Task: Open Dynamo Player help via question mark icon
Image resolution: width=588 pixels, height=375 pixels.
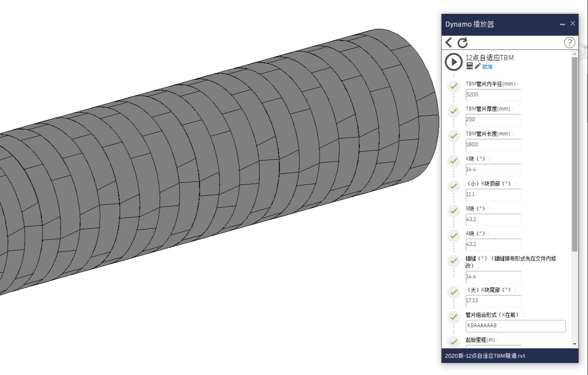Action: [569, 43]
